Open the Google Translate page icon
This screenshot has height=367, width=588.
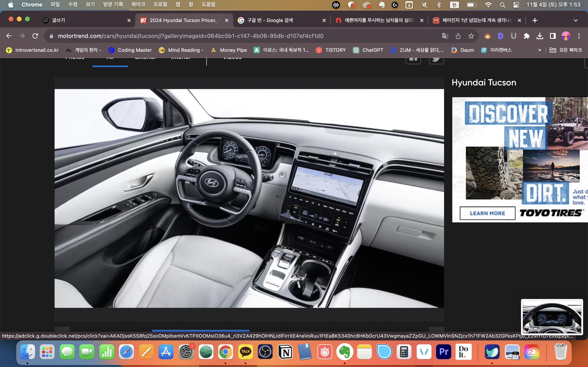(x=445, y=36)
